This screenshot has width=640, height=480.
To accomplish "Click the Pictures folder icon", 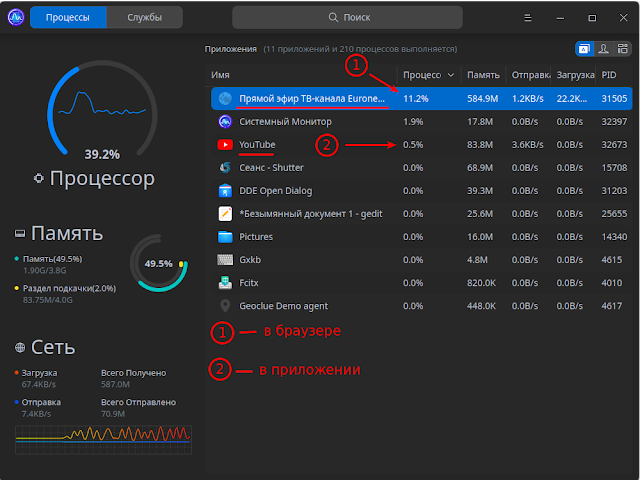I will [225, 237].
